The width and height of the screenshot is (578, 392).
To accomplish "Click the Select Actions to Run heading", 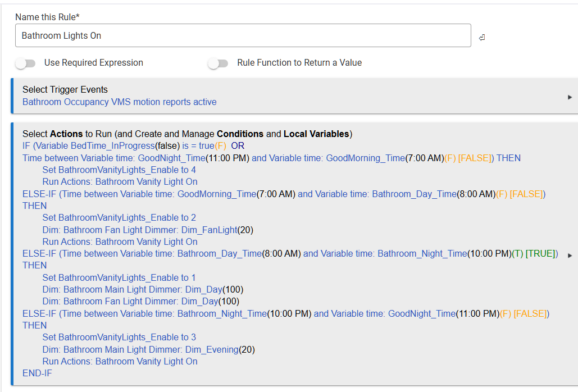I will (x=186, y=134).
